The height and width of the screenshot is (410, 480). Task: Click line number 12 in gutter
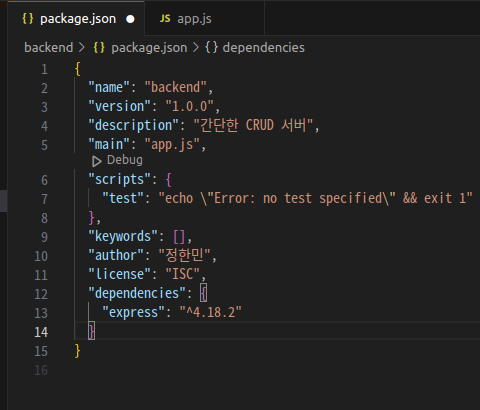(x=41, y=294)
